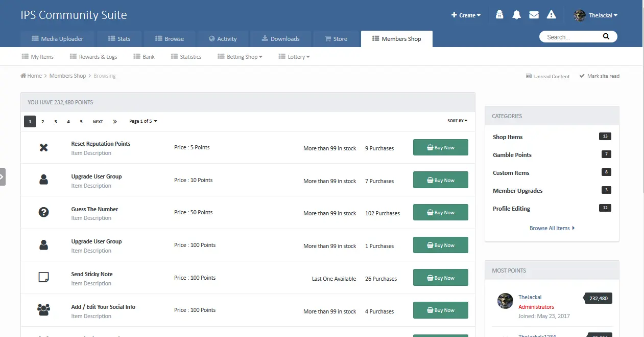Click the NEXT pagination button
644x337 pixels.
[98, 122]
